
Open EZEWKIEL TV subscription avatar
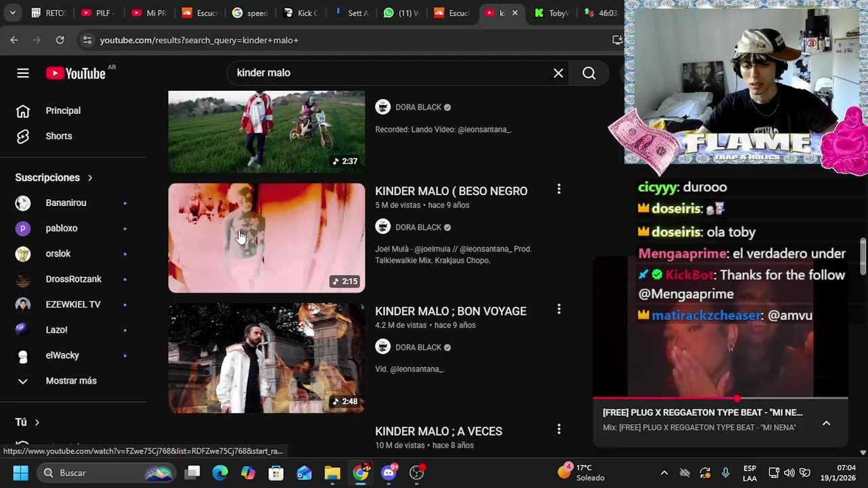(x=23, y=304)
